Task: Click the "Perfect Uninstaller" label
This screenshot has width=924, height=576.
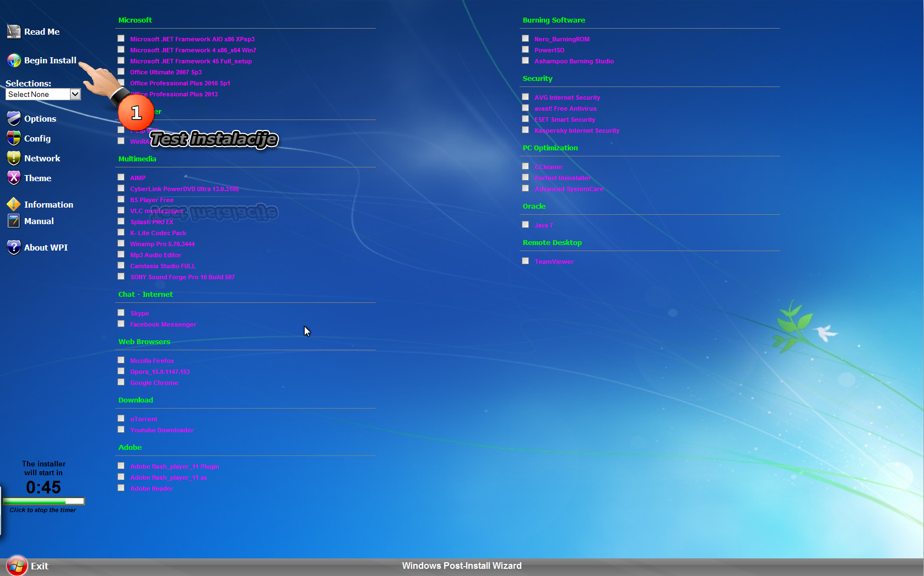Action: 562,178
